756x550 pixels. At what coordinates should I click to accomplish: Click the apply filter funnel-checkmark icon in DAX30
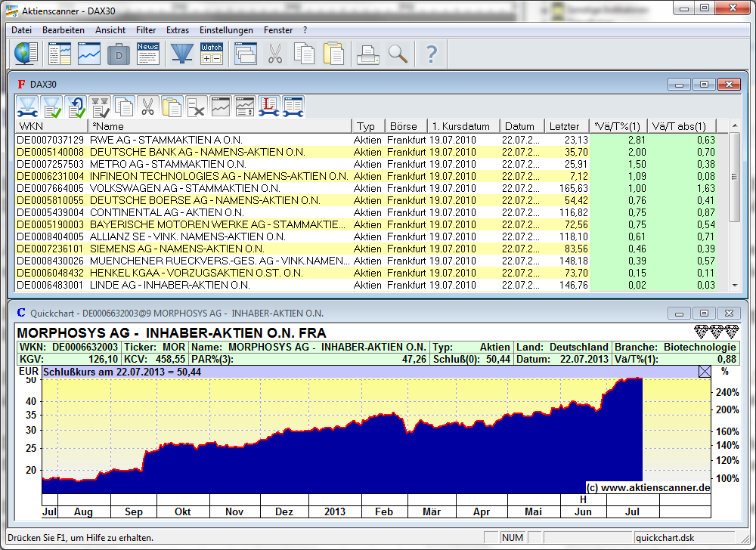pos(51,107)
